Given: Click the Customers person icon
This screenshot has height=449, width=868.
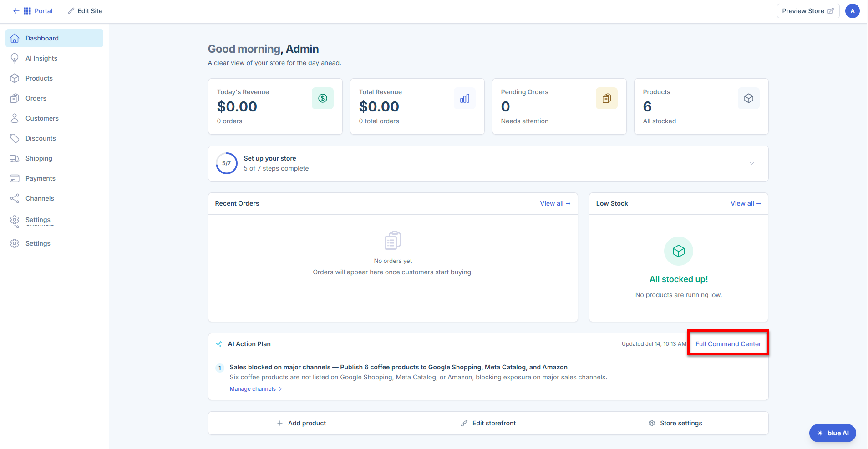Looking at the screenshot, I should click(15, 118).
